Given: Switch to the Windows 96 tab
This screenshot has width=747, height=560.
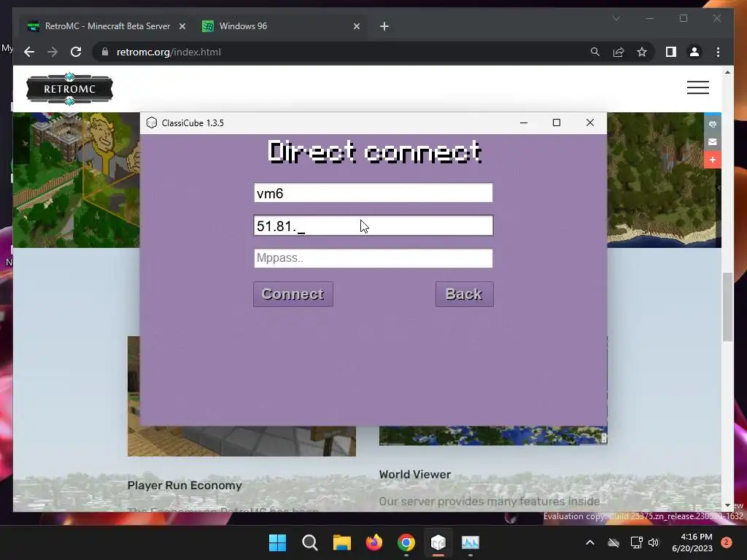Looking at the screenshot, I should (281, 26).
